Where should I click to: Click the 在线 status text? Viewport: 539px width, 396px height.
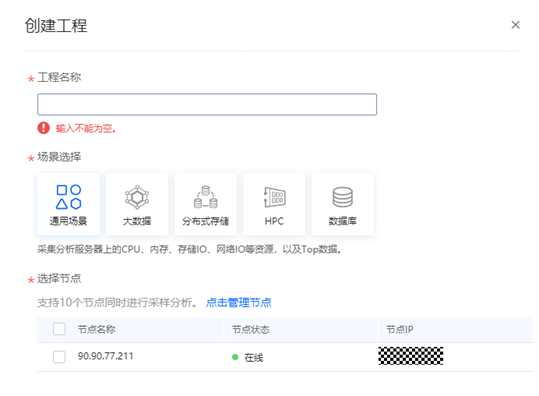coord(254,358)
